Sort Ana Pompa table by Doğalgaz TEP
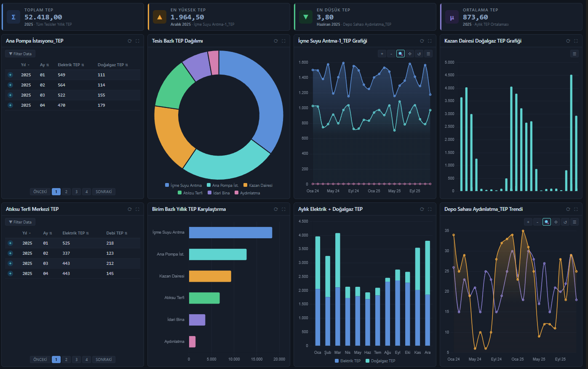 point(112,65)
